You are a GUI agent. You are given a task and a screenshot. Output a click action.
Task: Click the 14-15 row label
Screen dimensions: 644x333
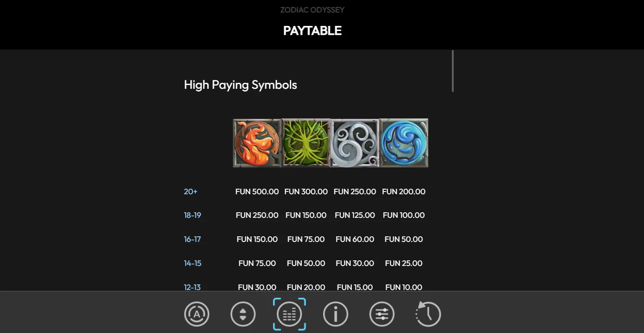[193, 263]
